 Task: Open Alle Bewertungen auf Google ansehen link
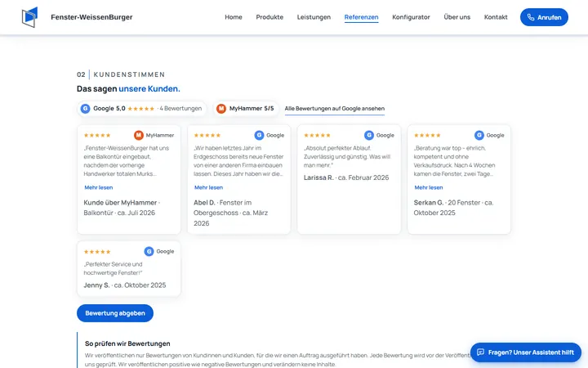[x=335, y=109]
